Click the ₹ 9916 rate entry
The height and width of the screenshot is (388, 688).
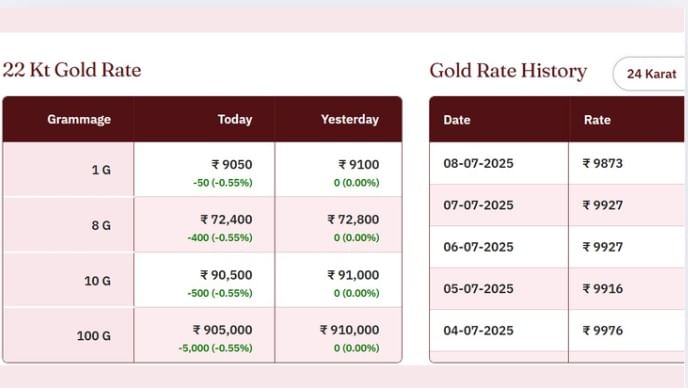point(603,289)
